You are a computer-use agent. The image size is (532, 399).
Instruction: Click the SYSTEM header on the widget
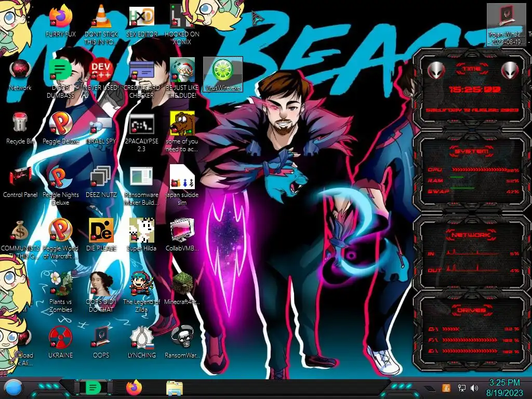coord(472,151)
